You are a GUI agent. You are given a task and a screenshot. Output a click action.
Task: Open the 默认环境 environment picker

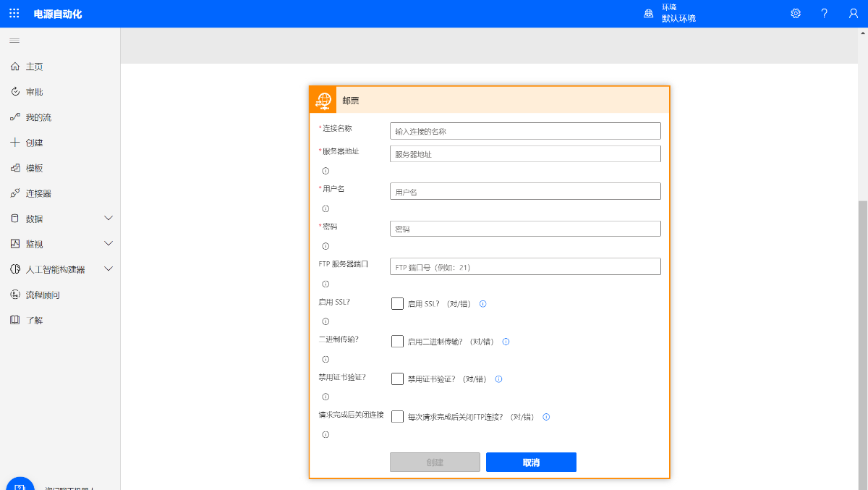(670, 14)
